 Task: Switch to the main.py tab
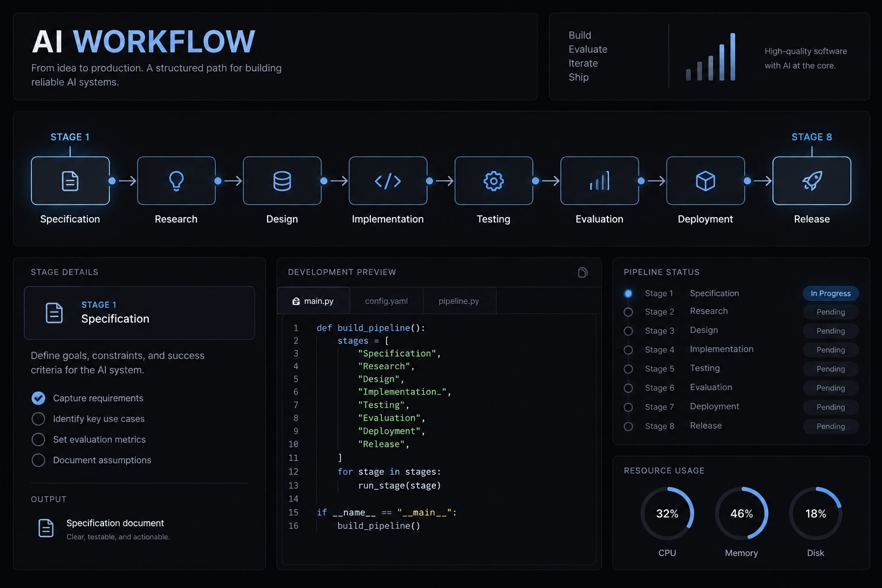point(314,300)
